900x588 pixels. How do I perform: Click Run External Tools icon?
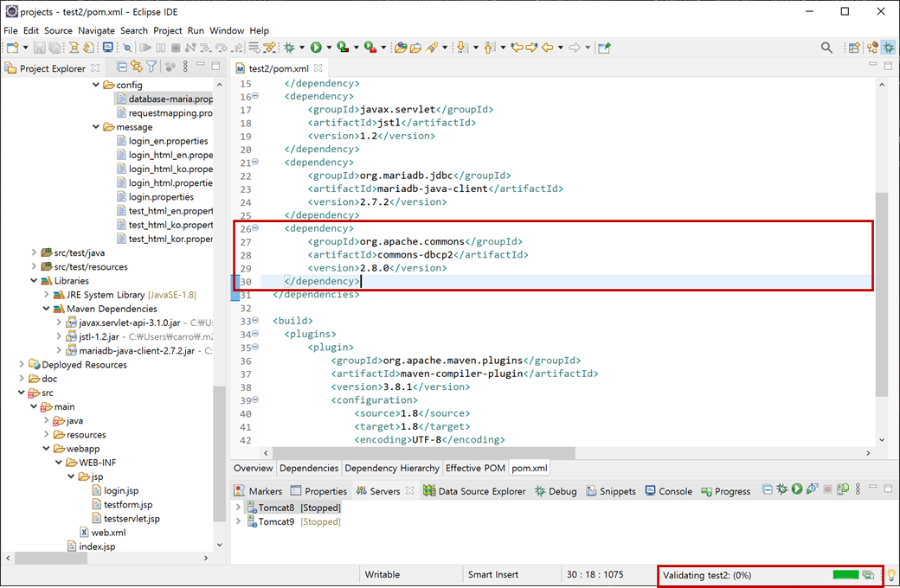(x=370, y=48)
